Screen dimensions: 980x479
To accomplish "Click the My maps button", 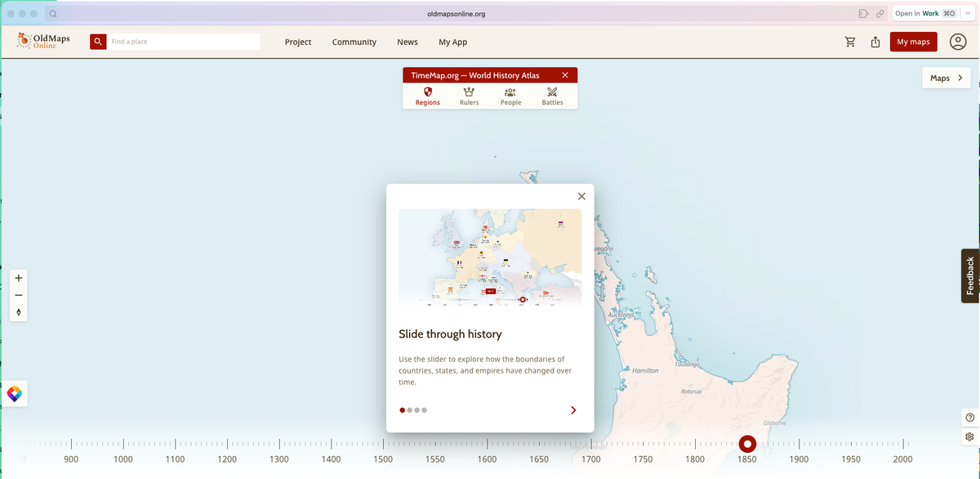I will point(913,42).
